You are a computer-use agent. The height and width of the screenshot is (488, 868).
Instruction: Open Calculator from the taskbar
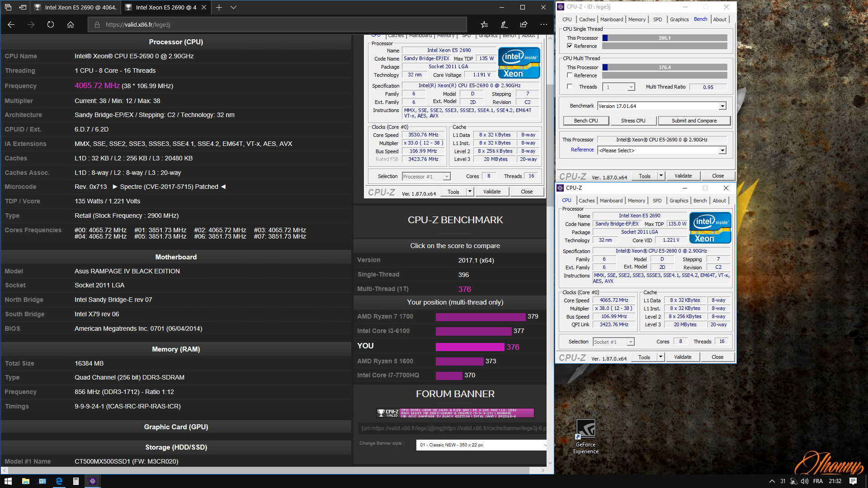pyautogui.click(x=75, y=481)
